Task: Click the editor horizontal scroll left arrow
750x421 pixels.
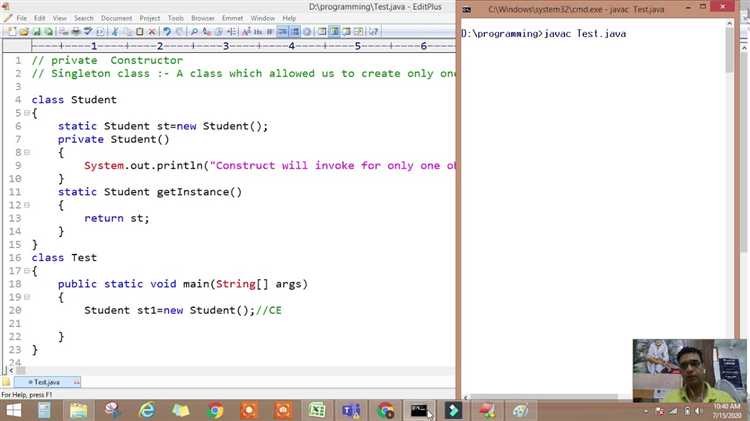Action: click(11, 370)
